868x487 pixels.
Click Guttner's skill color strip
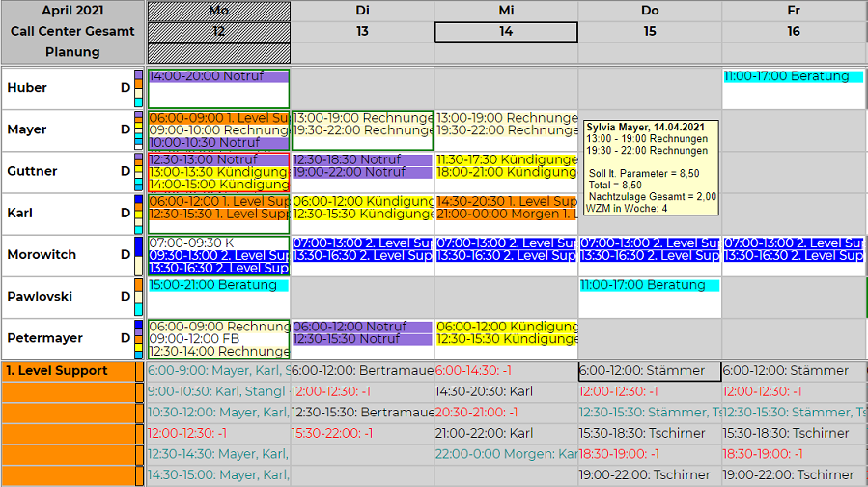(x=139, y=171)
